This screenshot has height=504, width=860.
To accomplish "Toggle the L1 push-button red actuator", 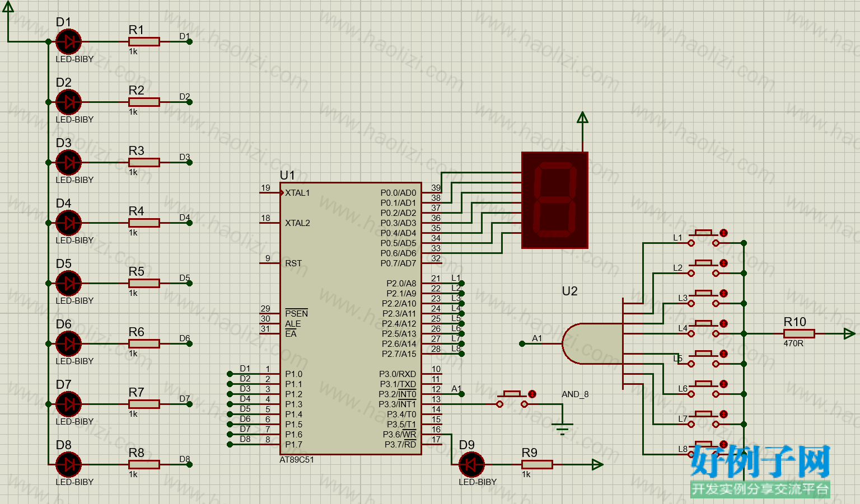I will pyautogui.click(x=723, y=233).
